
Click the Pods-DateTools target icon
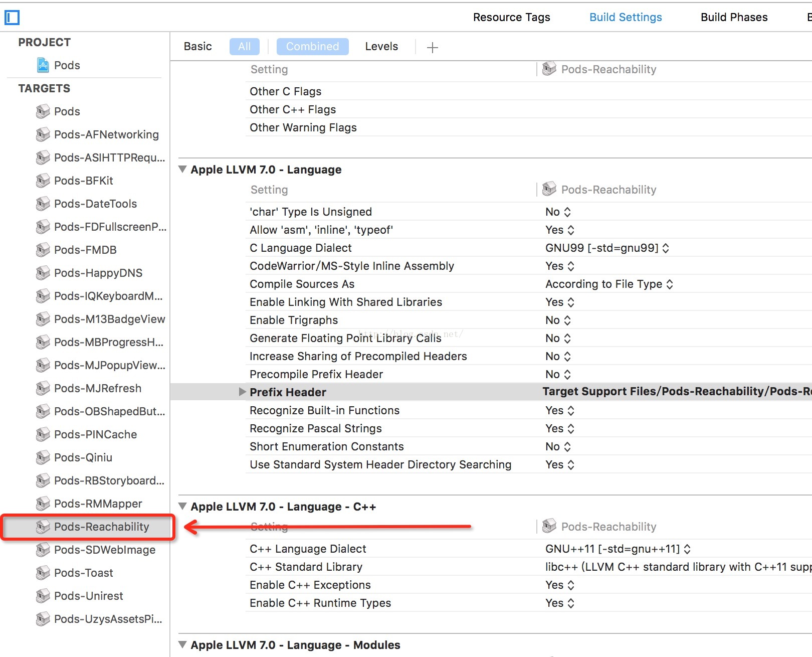click(43, 204)
